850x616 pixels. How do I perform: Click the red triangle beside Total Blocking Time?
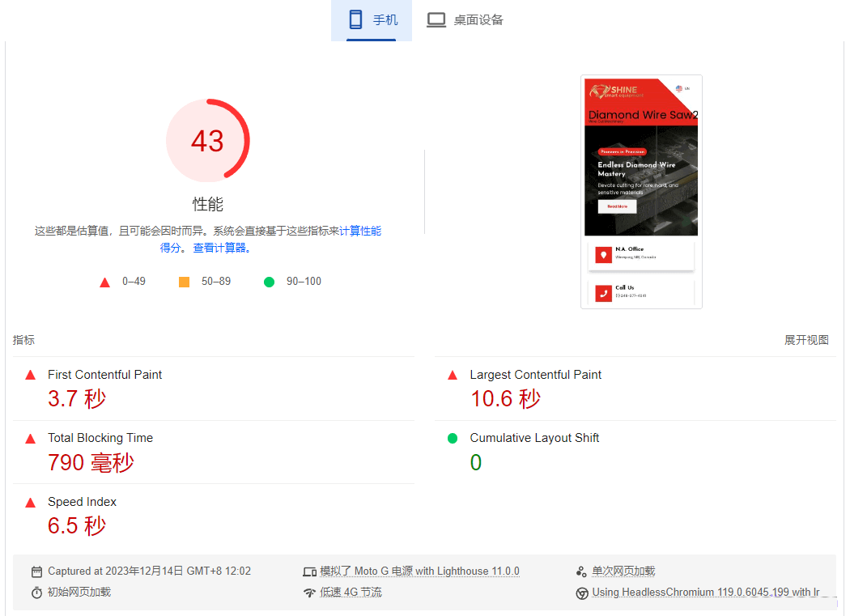tap(31, 439)
